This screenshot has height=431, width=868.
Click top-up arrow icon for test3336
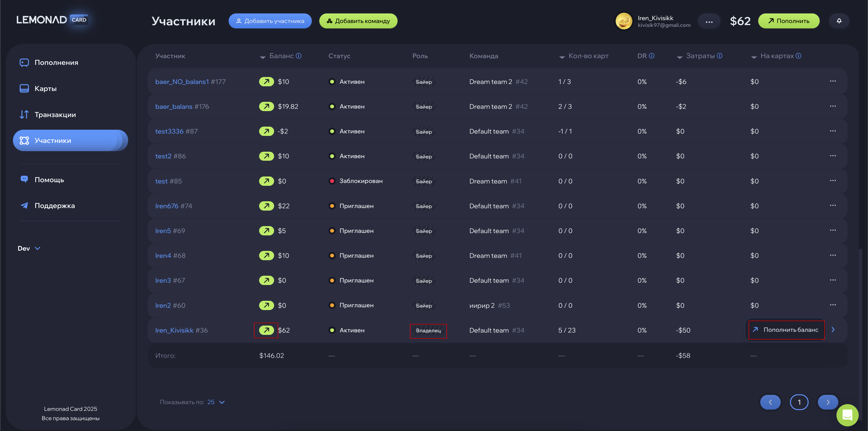click(x=266, y=132)
